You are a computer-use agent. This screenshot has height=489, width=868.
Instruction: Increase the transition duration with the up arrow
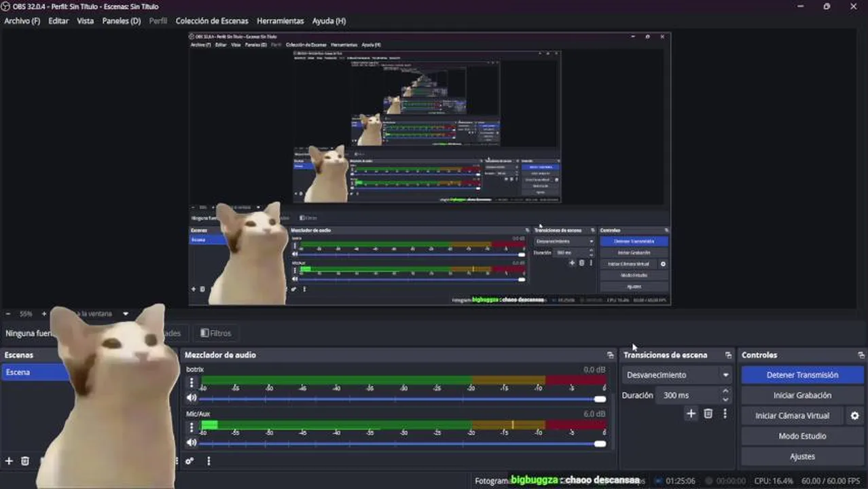(725, 391)
